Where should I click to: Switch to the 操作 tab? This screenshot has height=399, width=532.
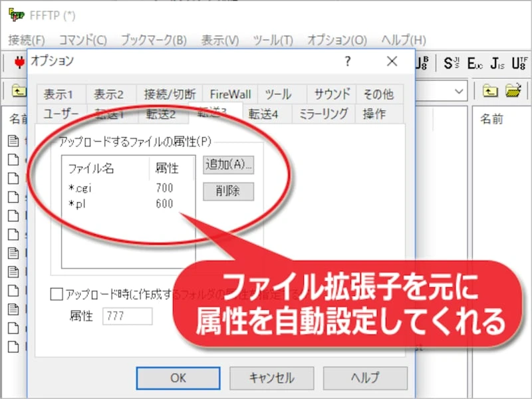pos(378,114)
